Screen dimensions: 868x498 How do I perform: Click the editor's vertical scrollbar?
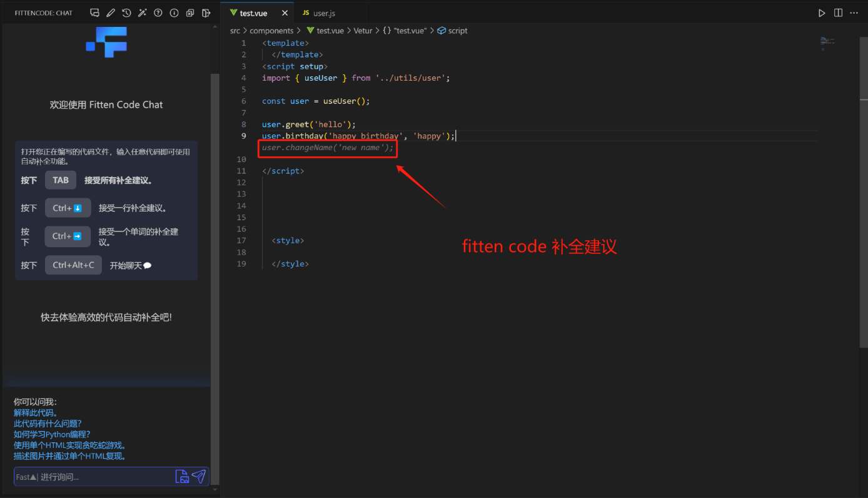864,219
